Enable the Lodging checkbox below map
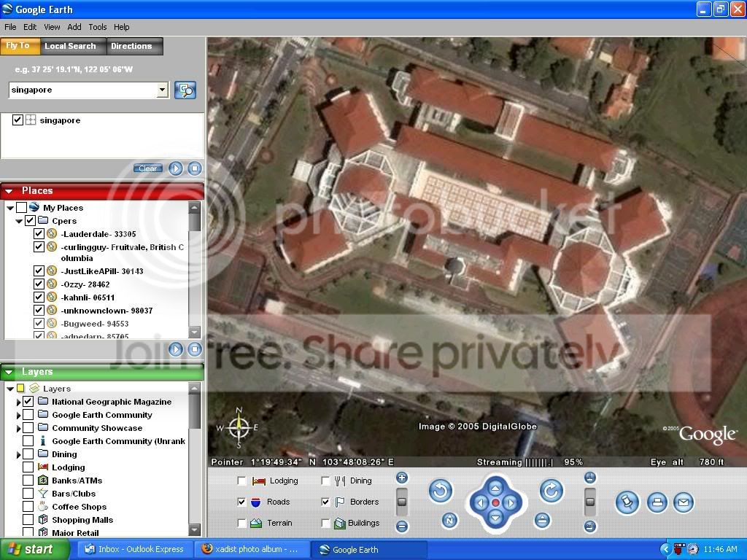The width and height of the screenshot is (747, 560). (242, 481)
